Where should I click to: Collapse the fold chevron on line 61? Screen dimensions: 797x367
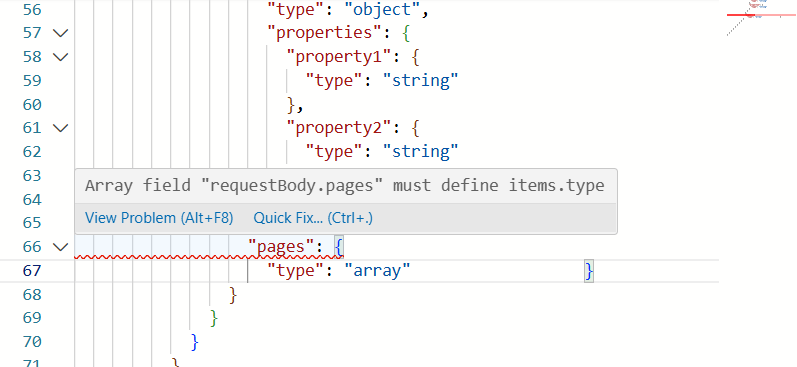pyautogui.click(x=60, y=128)
